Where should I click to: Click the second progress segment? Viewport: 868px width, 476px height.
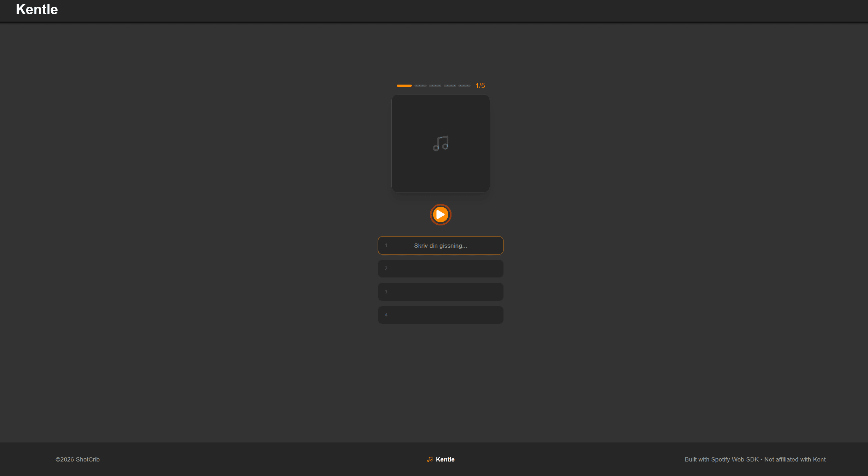point(420,86)
